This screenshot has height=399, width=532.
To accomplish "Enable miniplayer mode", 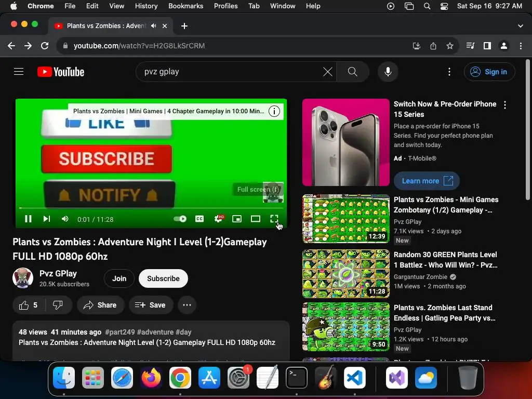I will [x=237, y=219].
